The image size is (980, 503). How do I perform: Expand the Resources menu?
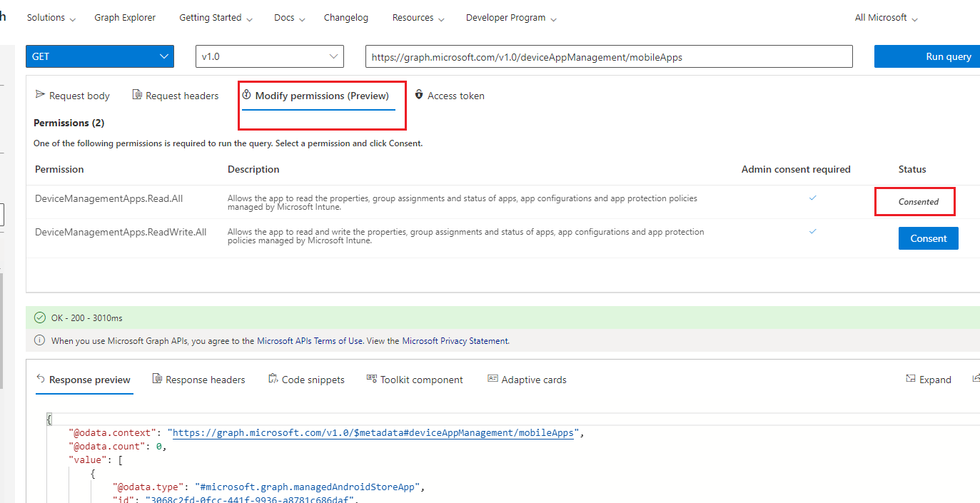tap(418, 18)
